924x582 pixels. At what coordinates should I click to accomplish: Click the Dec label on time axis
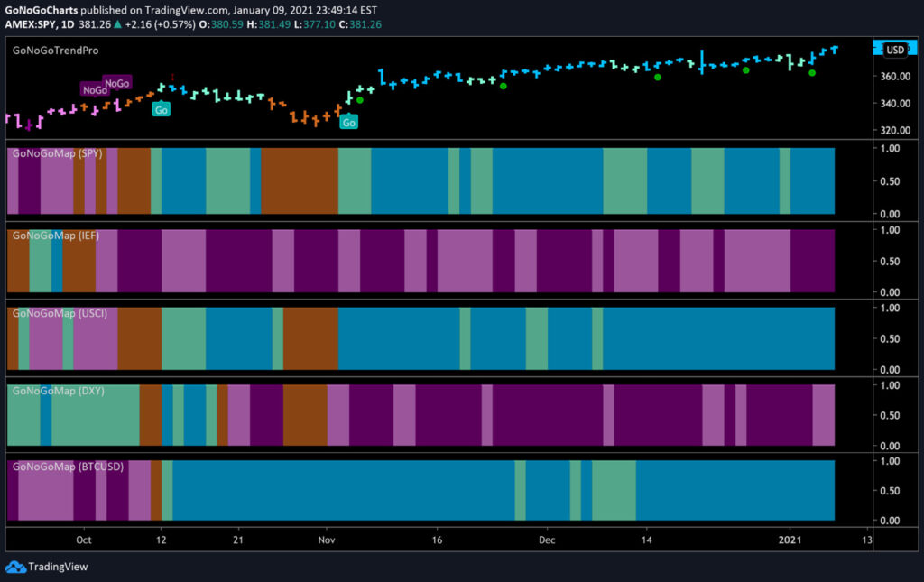546,540
